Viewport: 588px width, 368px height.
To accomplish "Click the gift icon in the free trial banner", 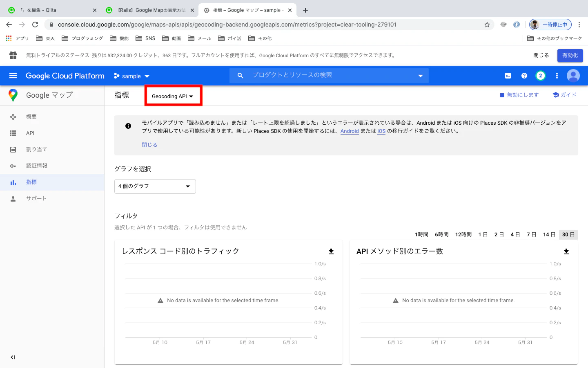I will tap(13, 55).
